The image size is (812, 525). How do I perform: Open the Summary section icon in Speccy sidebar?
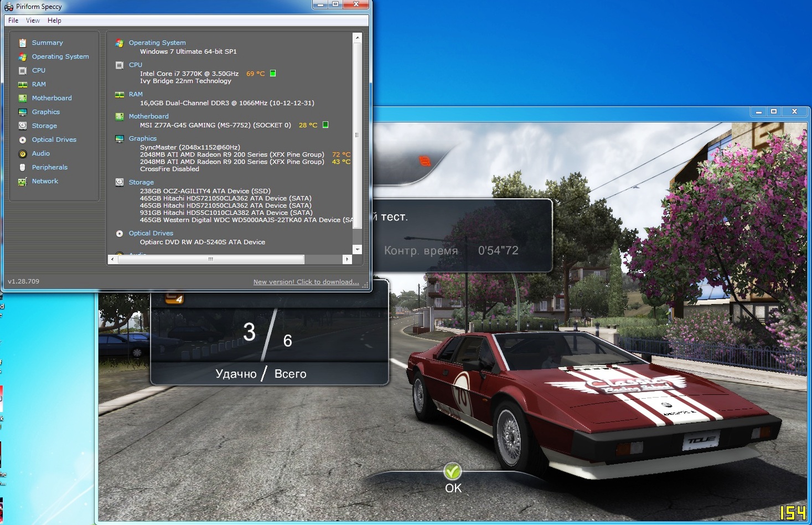[23, 43]
